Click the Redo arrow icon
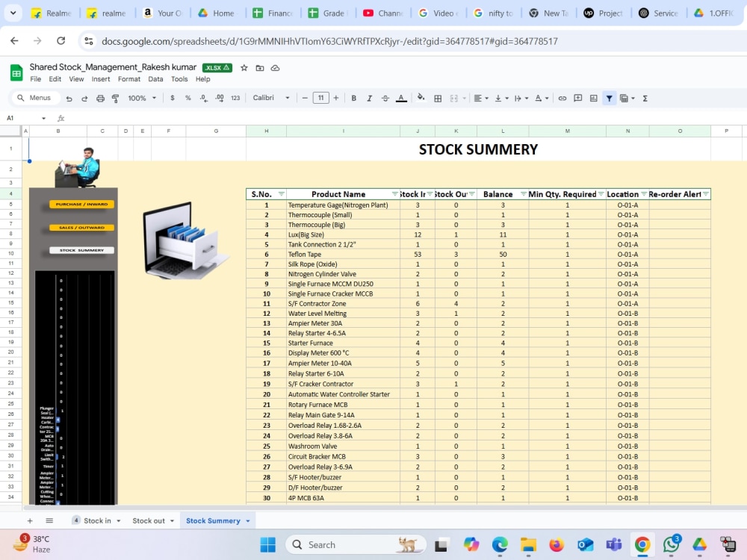Screen dimensions: 747x560 (84, 98)
